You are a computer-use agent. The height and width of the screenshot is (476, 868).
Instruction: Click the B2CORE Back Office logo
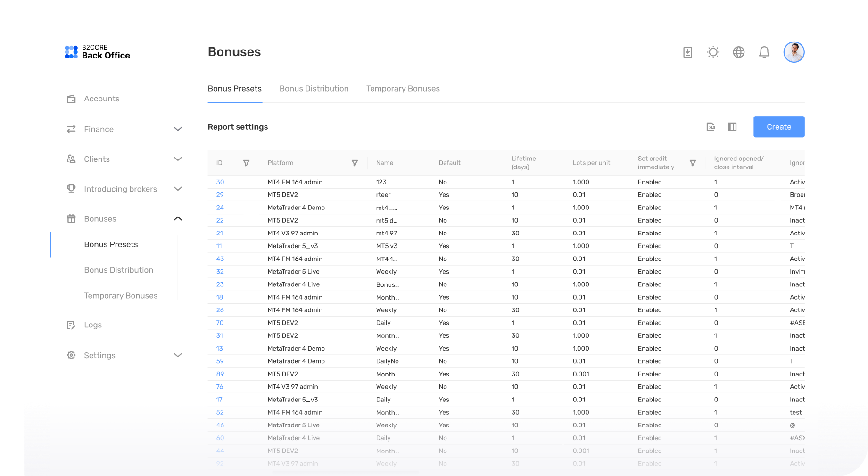click(x=97, y=52)
